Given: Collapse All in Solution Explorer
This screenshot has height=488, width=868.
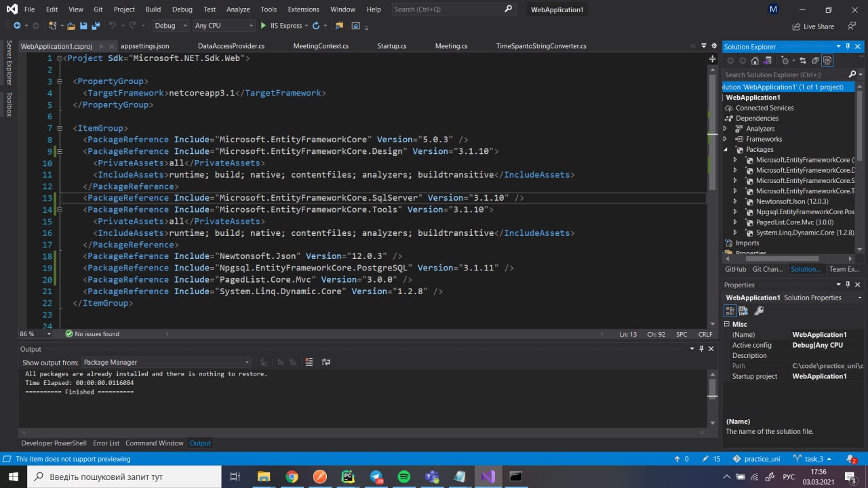Looking at the screenshot, I should click(814, 60).
